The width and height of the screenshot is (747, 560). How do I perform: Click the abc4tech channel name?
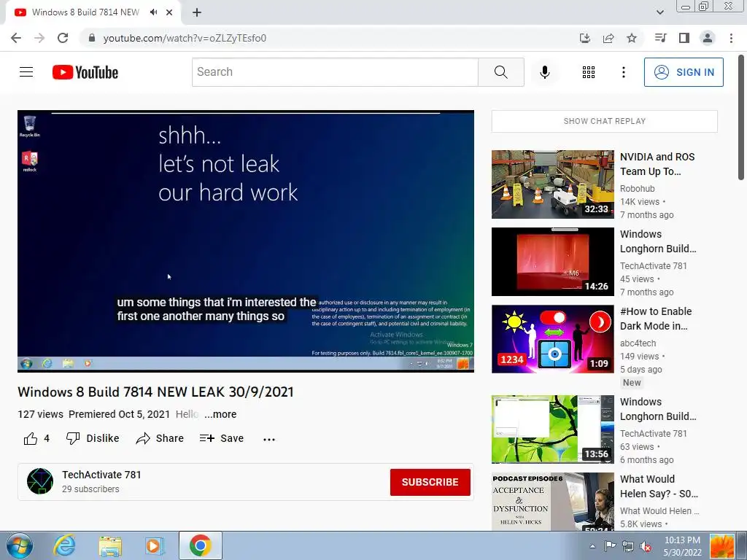click(638, 343)
